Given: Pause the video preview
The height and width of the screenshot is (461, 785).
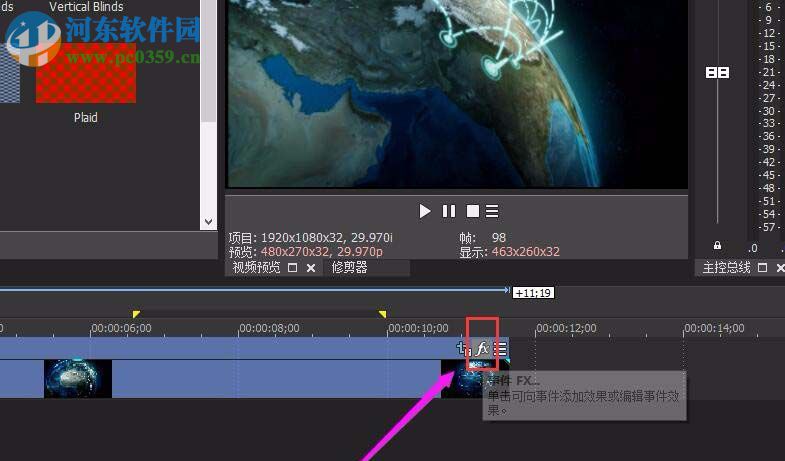Looking at the screenshot, I should point(449,211).
